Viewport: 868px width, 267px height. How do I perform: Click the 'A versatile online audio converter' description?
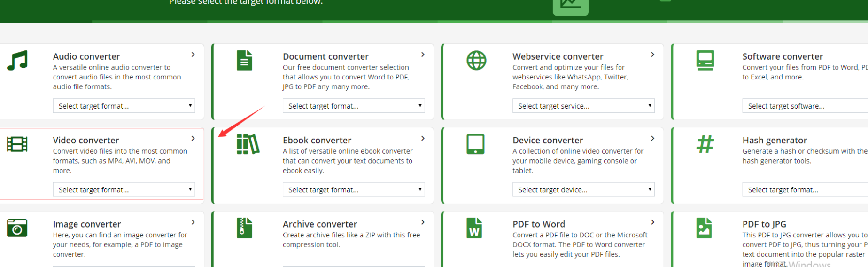(x=117, y=77)
